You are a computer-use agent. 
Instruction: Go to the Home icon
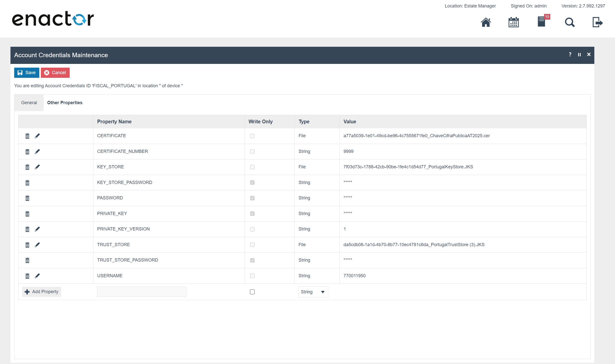pyautogui.click(x=486, y=22)
